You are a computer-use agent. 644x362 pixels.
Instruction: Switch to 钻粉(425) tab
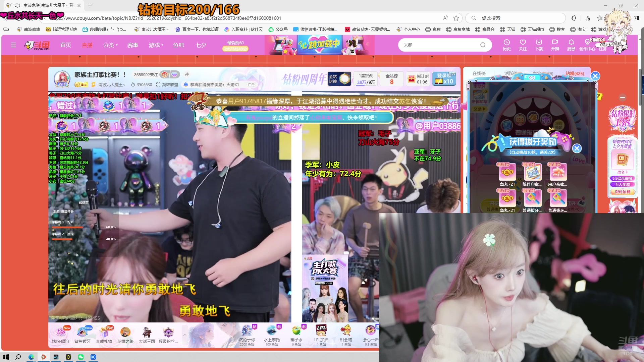coord(575,73)
